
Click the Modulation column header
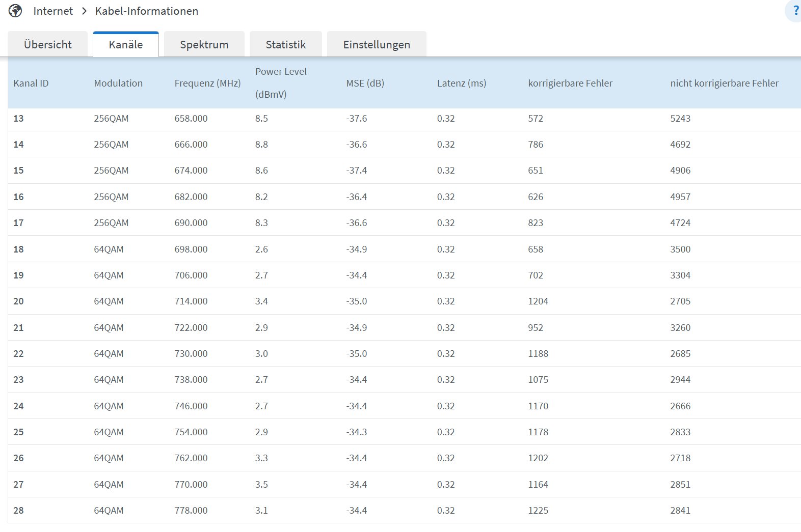click(118, 83)
